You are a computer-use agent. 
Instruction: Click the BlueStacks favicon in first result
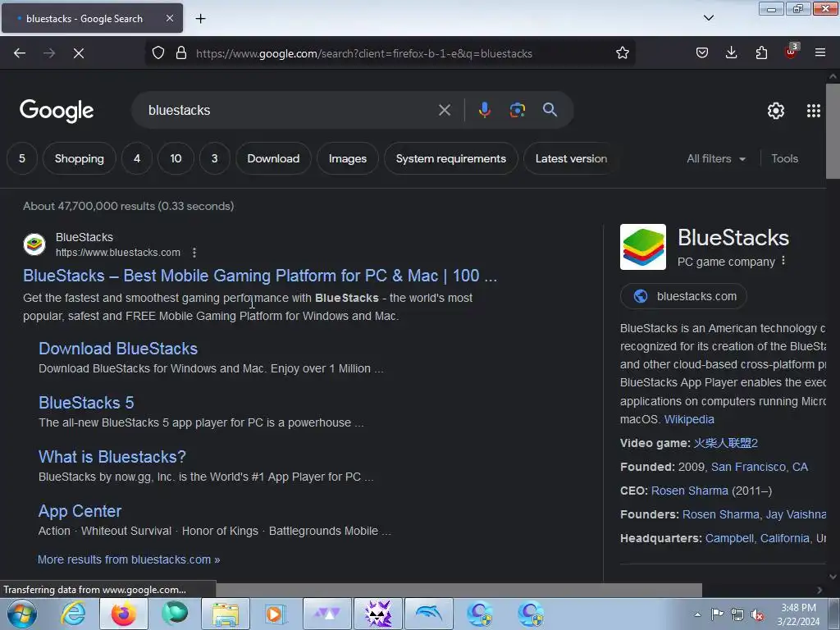pos(34,244)
